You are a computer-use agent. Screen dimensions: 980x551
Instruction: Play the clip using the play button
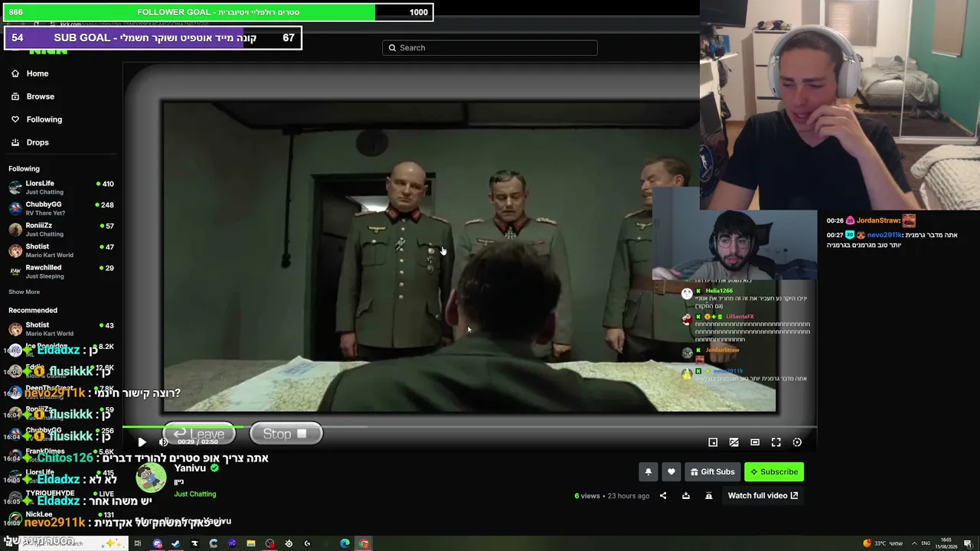click(142, 442)
